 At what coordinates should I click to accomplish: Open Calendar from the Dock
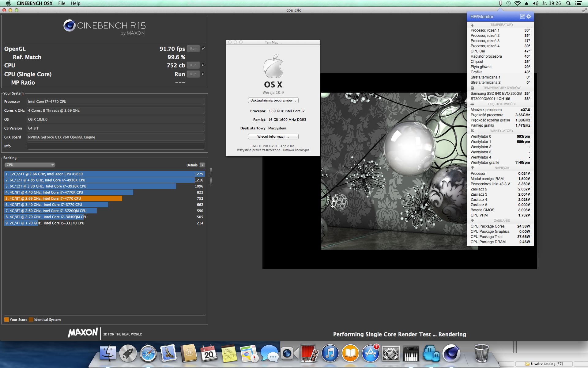click(209, 353)
